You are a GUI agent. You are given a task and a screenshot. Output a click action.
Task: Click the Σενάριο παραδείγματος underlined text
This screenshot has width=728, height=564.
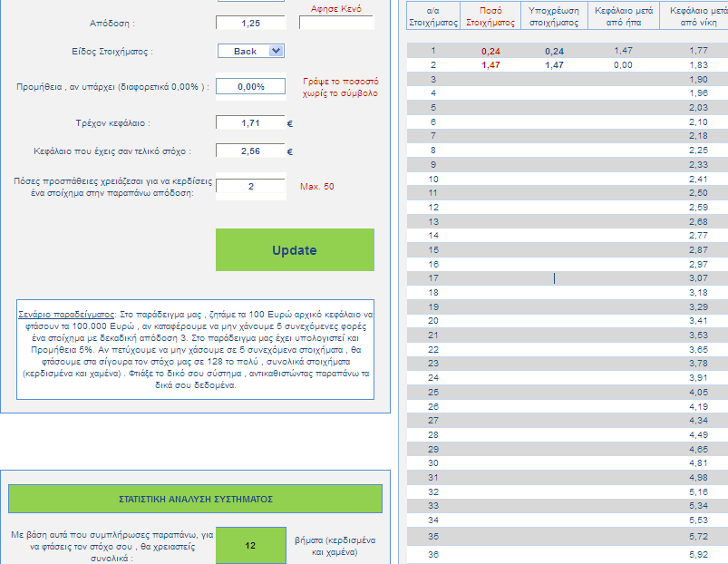point(66,315)
